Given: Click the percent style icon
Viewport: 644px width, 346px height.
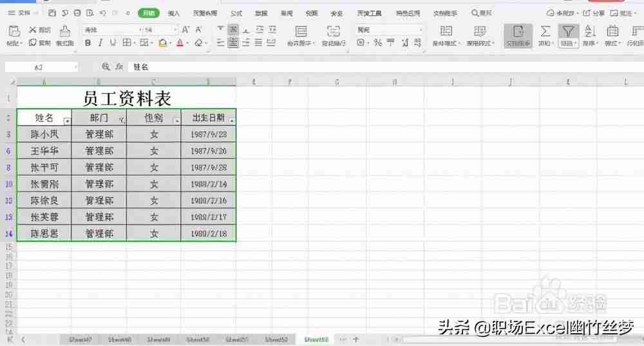Looking at the screenshot, I should (x=378, y=42).
